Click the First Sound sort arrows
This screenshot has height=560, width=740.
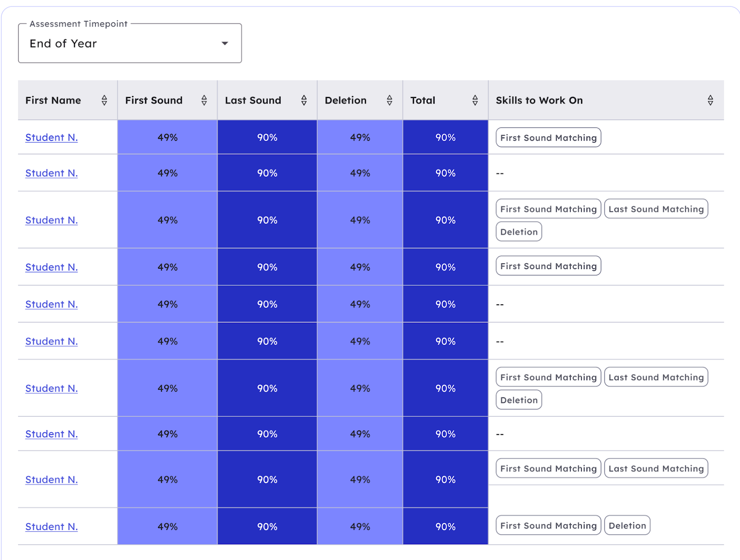[x=204, y=100]
